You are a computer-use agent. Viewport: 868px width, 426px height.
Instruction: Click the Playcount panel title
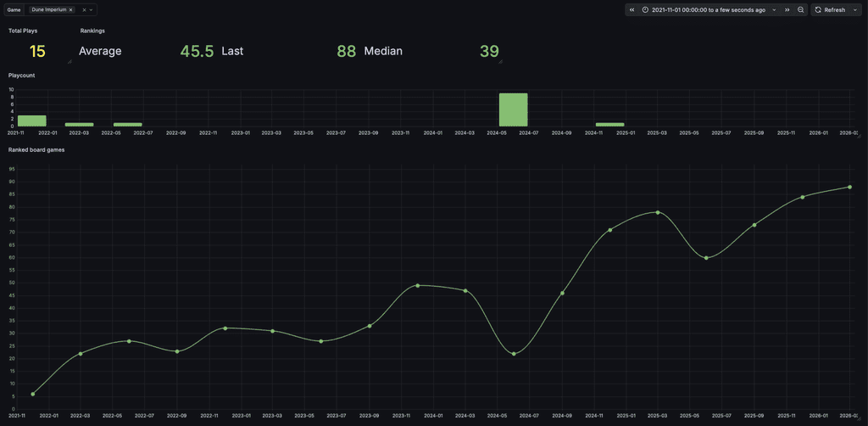click(21, 76)
